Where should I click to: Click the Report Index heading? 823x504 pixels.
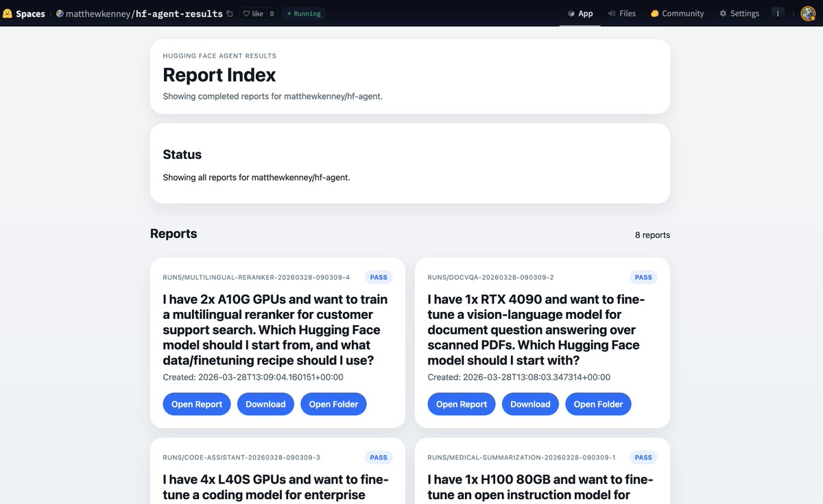click(219, 75)
